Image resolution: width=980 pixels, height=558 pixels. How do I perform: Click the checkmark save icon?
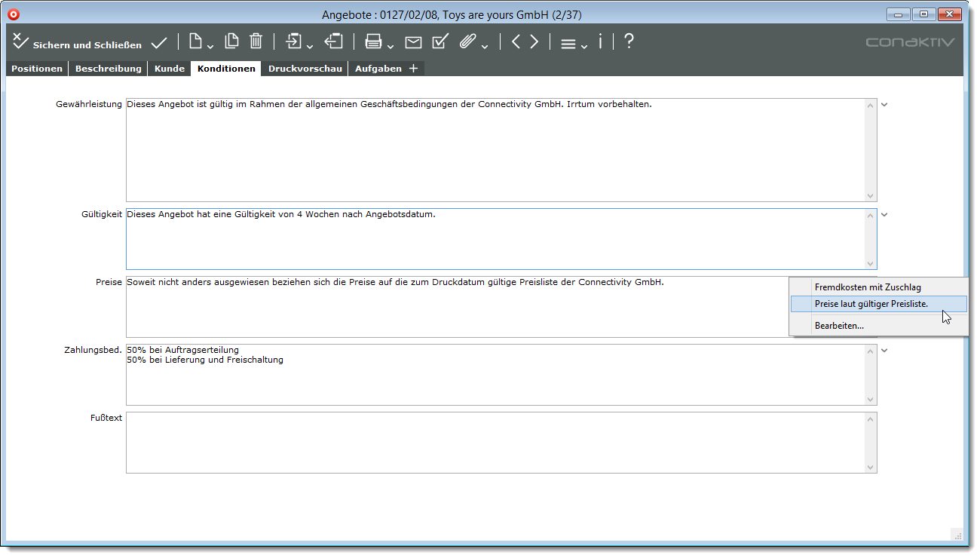coord(159,43)
